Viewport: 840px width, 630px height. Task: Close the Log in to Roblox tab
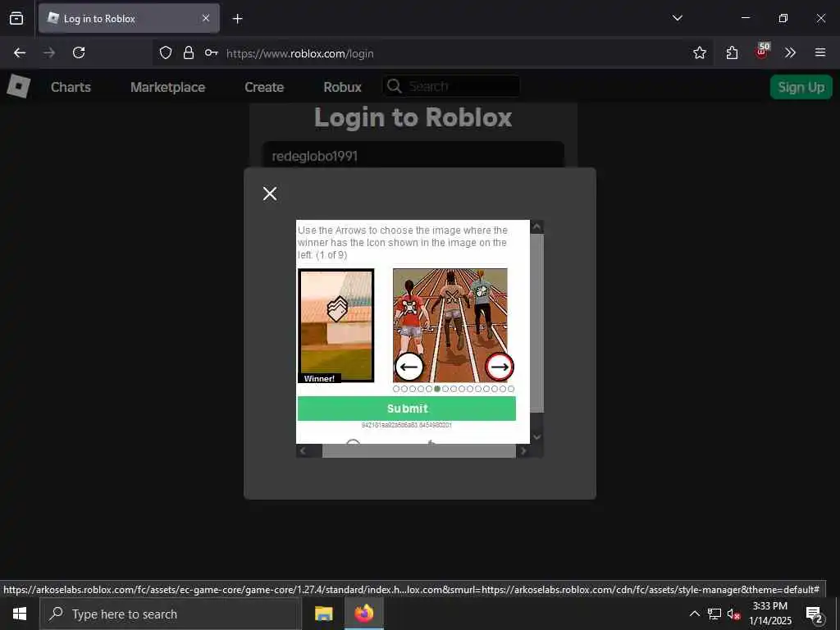206,18
